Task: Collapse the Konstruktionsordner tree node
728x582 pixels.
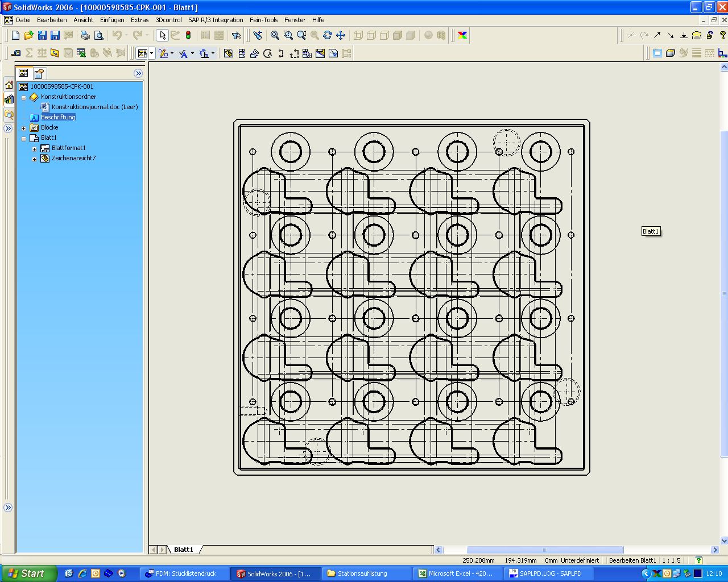Action: [24, 97]
